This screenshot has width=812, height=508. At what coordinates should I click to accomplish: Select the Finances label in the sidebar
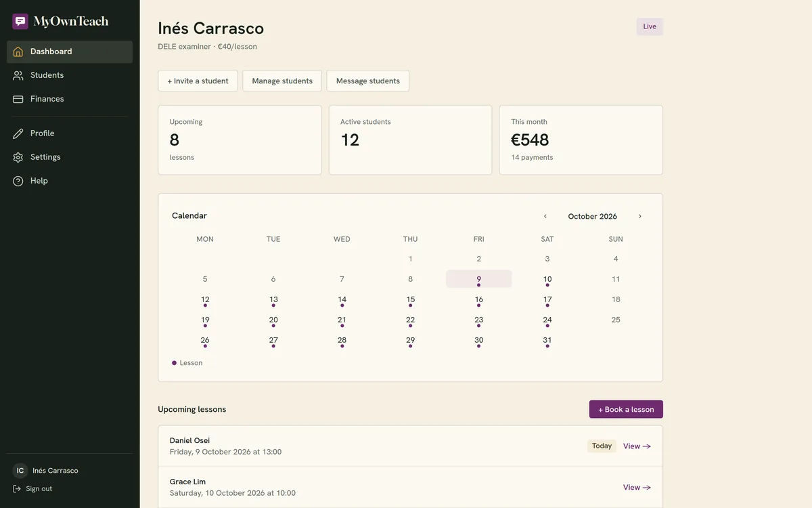(x=47, y=99)
